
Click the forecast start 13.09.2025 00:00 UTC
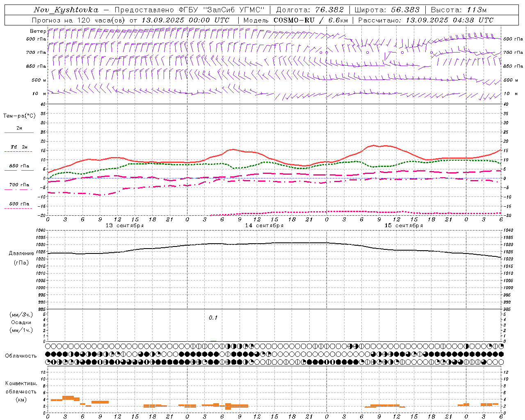pyautogui.click(x=185, y=20)
